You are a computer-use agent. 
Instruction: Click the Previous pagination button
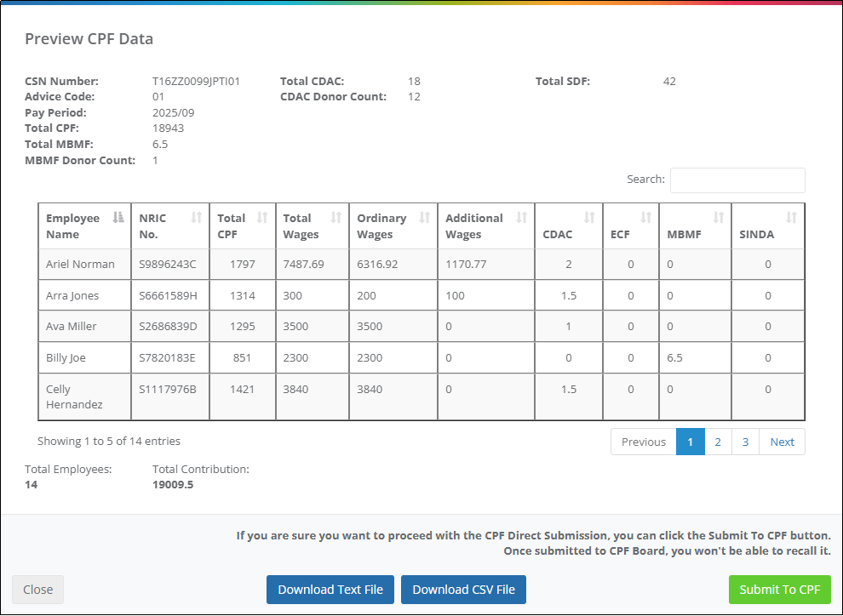[x=643, y=442]
